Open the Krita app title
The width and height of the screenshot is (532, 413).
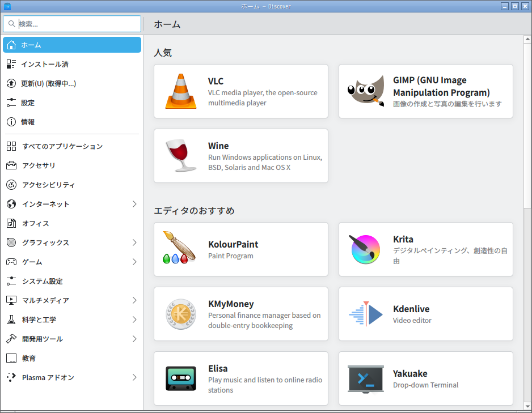[403, 239]
